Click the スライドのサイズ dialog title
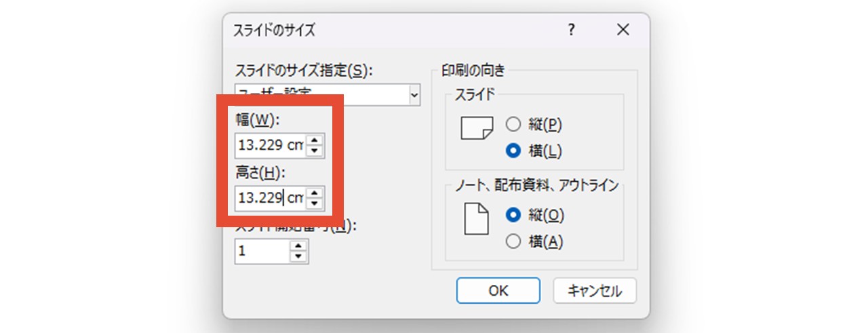 pyautogui.click(x=274, y=31)
